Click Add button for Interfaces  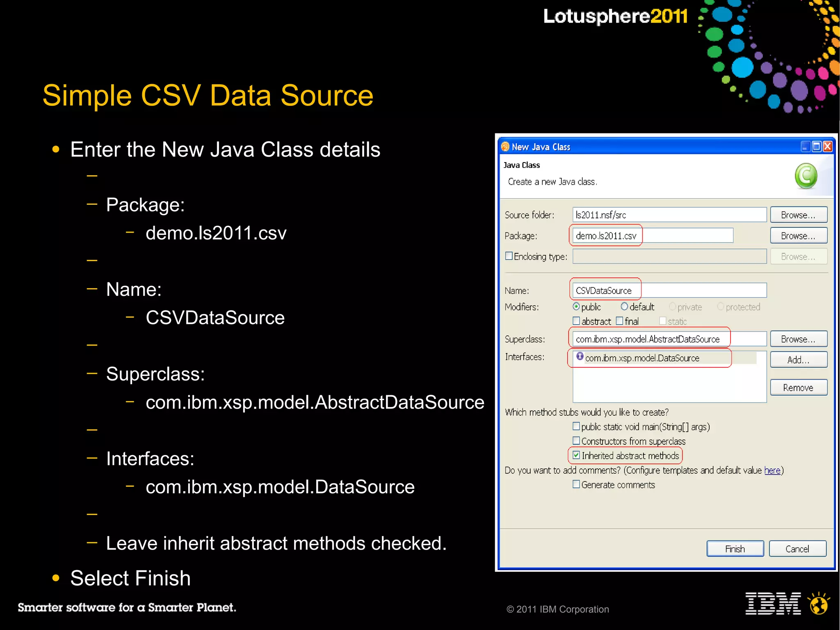tap(799, 360)
